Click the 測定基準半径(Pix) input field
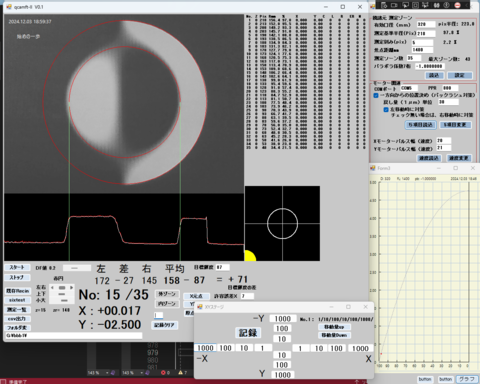Viewport: 480px width, 384px height. click(426, 33)
